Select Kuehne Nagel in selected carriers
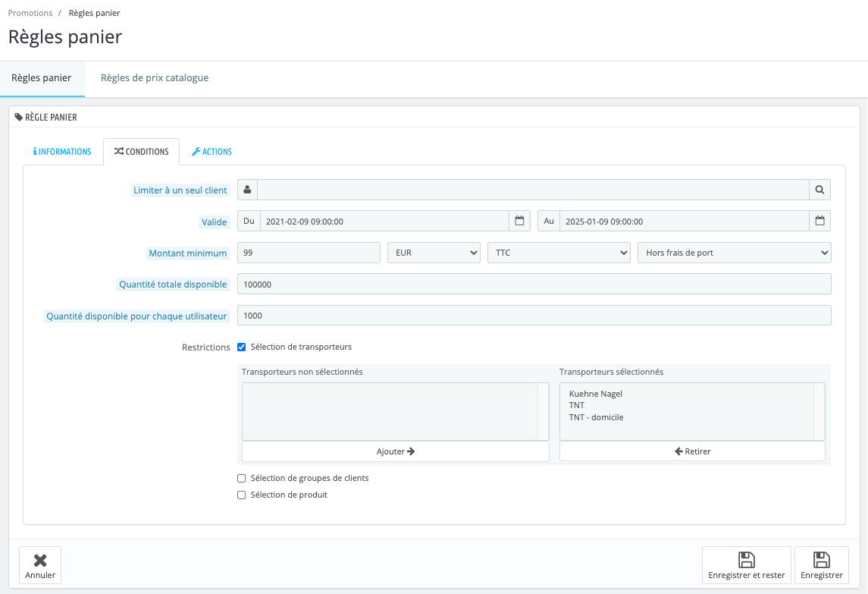This screenshot has width=868, height=594. tap(596, 394)
